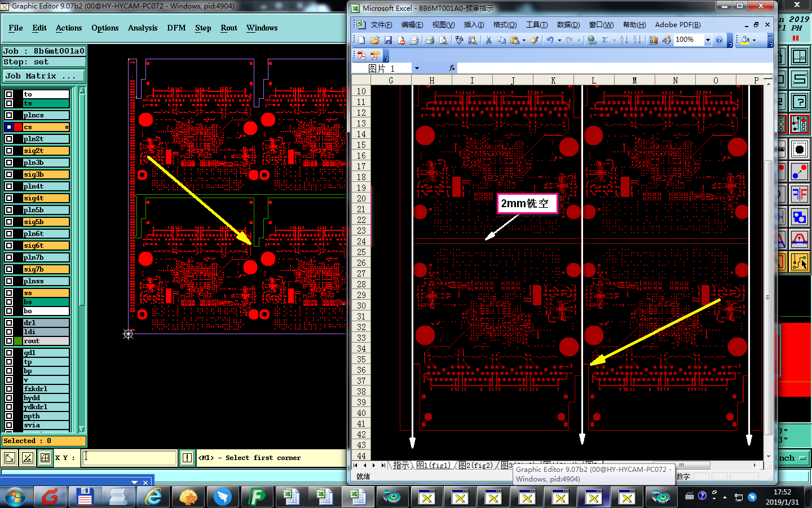Image resolution: width=812 pixels, height=508 pixels.
Task: Activate the Format Painter brush
Action: [535, 40]
